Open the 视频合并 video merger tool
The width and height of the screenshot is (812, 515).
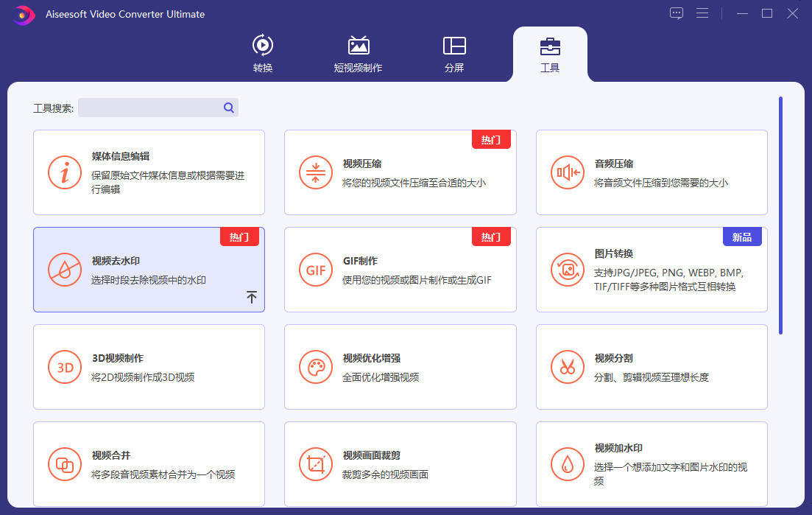147,464
